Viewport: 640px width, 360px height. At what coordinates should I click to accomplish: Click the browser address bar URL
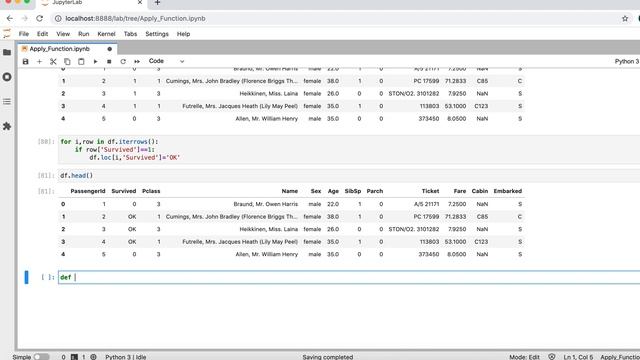[x=136, y=18]
